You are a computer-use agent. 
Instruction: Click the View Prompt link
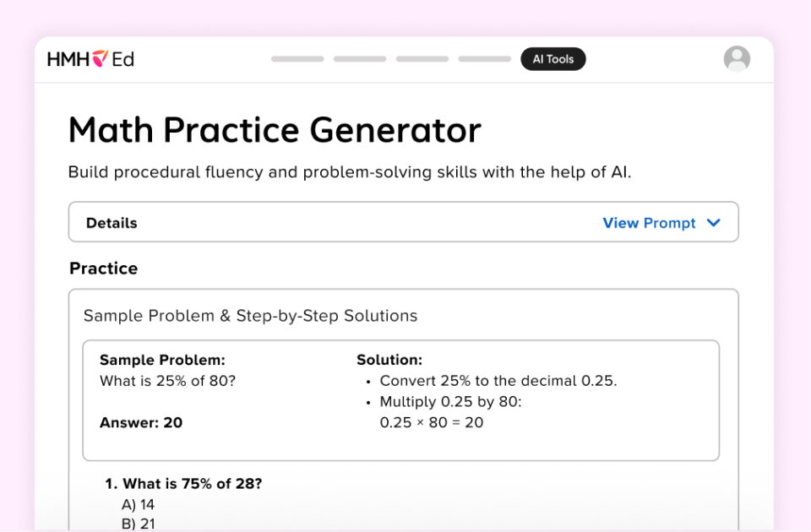648,223
